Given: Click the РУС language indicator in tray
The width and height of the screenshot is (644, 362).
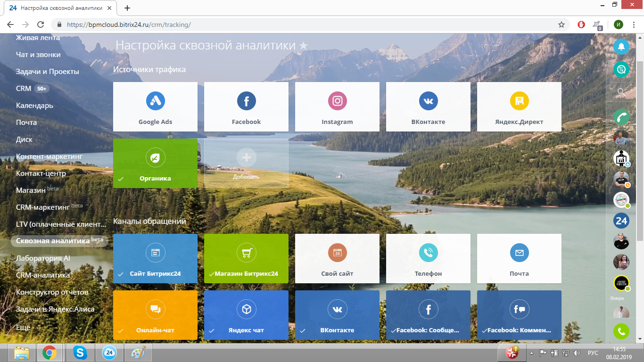Looking at the screenshot, I should click(593, 353).
